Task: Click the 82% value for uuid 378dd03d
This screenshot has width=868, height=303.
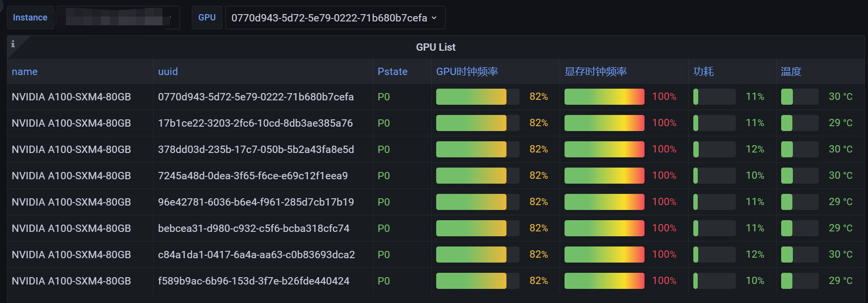Action: (539, 149)
